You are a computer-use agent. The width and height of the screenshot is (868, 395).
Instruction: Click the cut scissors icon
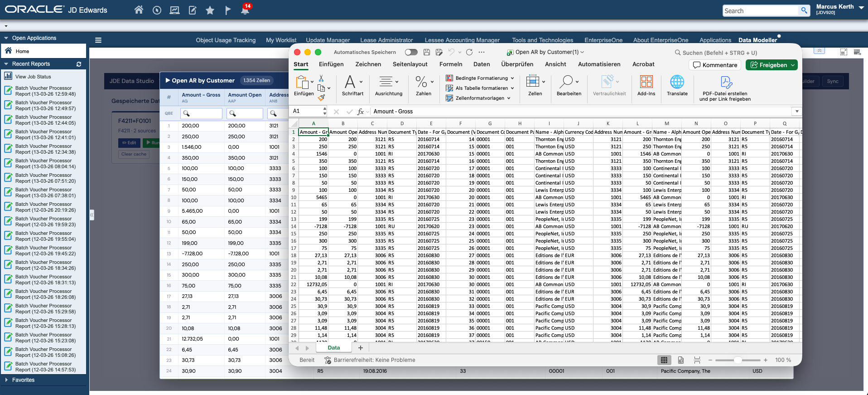321,78
